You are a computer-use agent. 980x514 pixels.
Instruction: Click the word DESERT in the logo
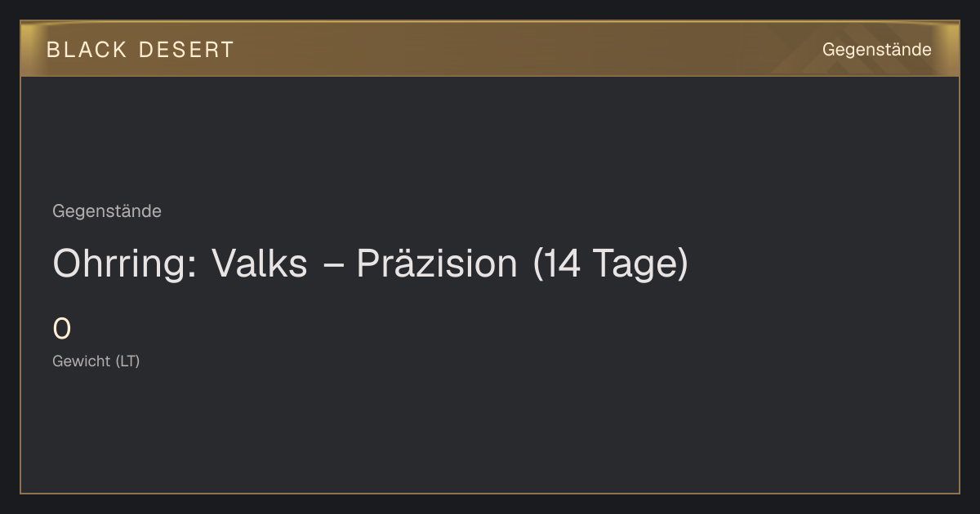pyautogui.click(x=186, y=50)
